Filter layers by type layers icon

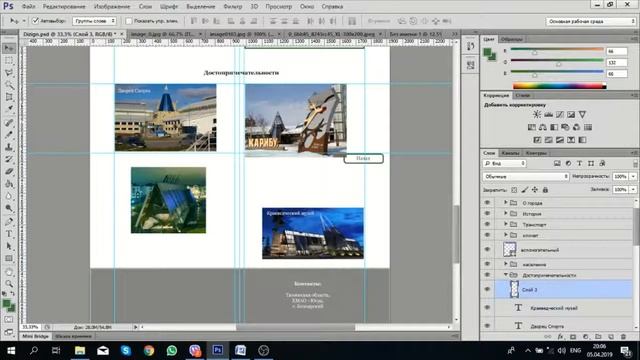(579, 163)
